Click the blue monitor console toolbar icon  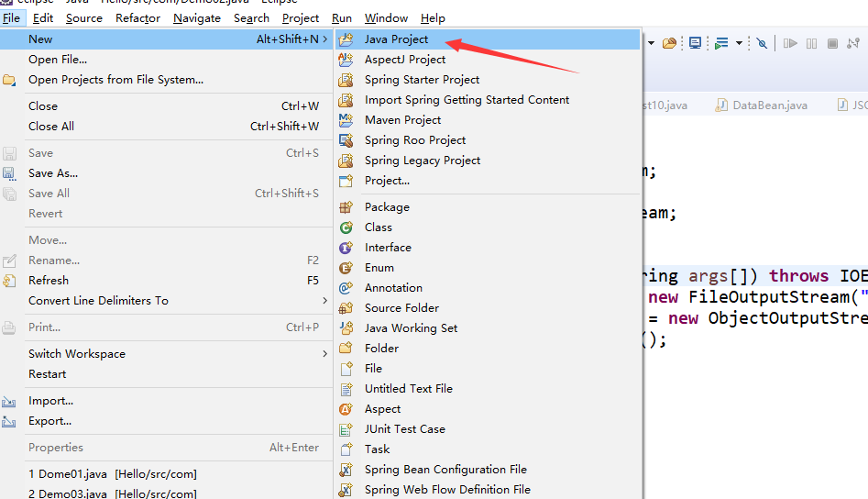click(x=696, y=43)
